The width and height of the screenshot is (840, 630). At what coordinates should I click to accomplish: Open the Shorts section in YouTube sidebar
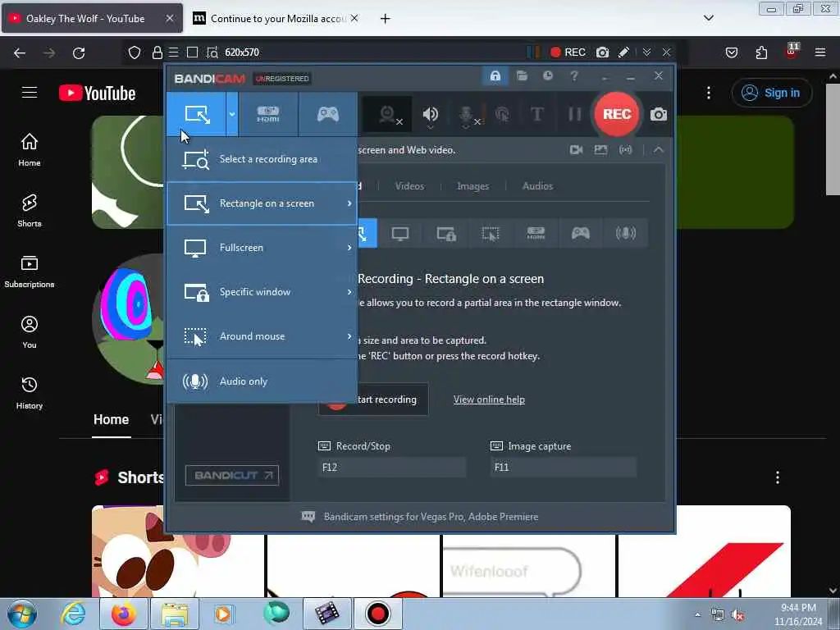30,211
